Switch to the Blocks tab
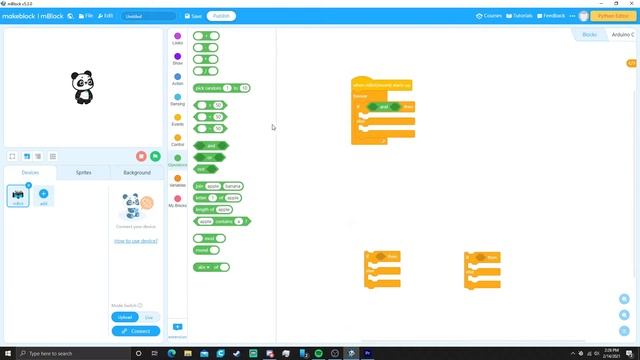Viewport: 640px width, 360px height. tap(589, 35)
